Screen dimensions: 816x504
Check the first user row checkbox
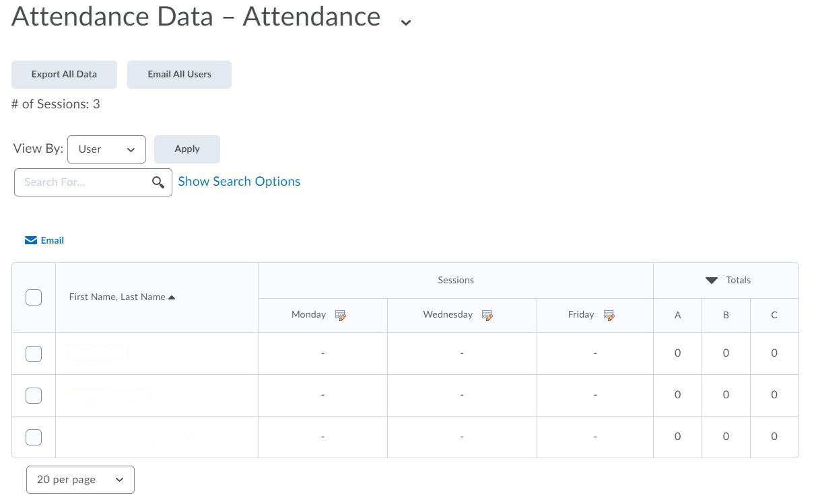tap(34, 353)
